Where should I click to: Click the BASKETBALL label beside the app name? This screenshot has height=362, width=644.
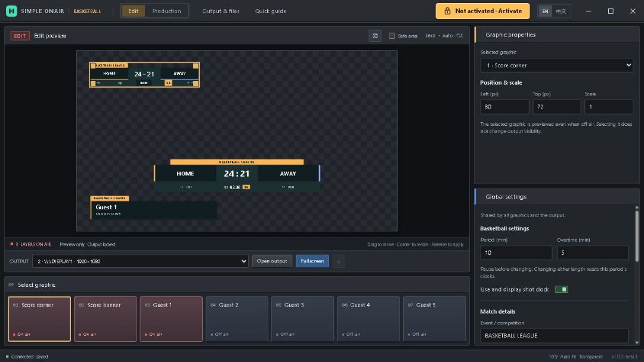click(x=87, y=11)
